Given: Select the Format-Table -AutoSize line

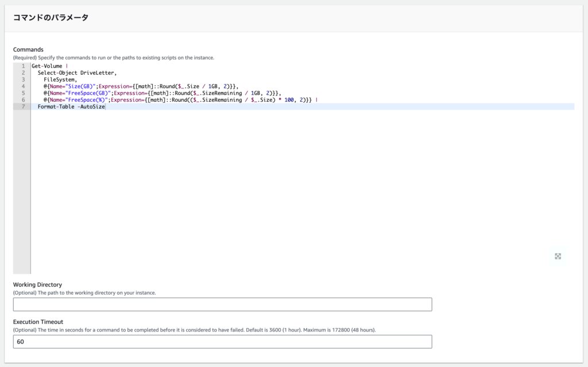Looking at the screenshot, I should tap(71, 106).
